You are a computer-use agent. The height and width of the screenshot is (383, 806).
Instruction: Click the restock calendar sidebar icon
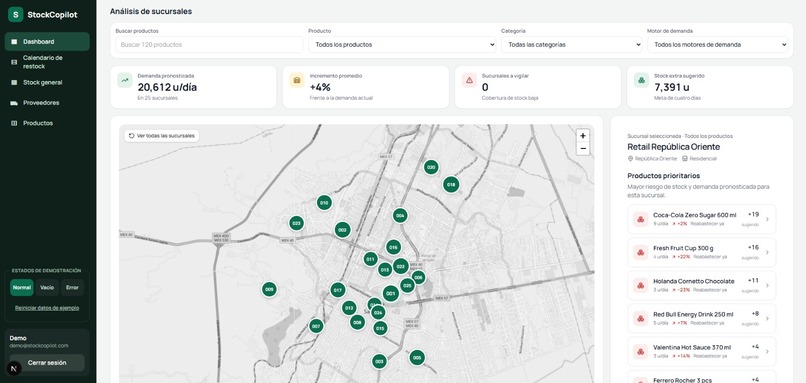pos(14,62)
